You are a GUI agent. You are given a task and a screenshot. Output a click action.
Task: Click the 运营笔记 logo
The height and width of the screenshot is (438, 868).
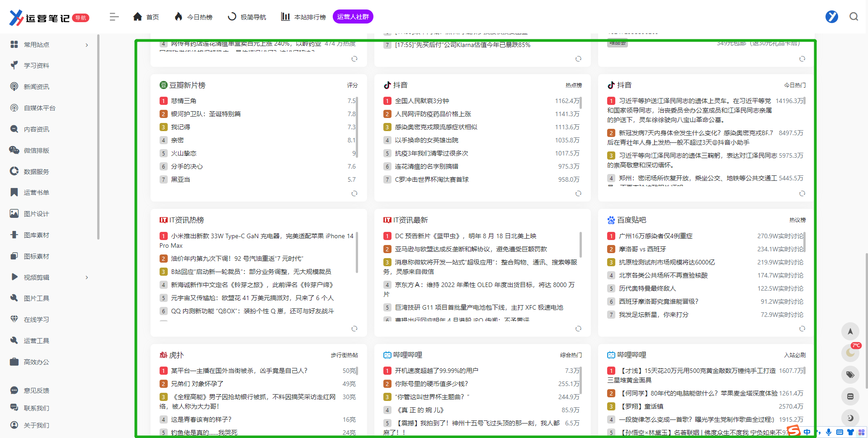point(49,18)
